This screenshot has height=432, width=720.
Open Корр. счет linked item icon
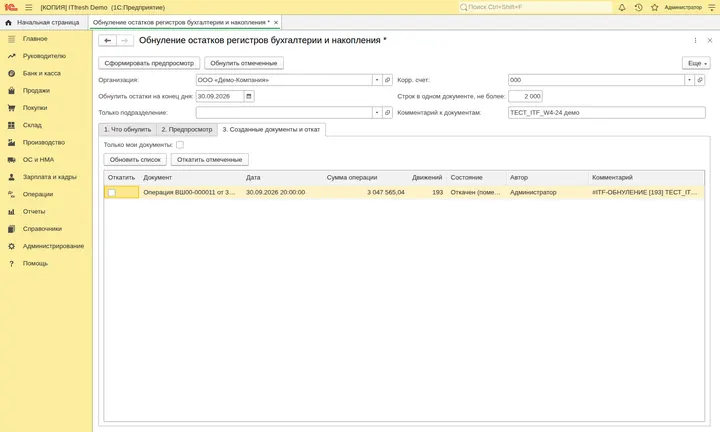point(700,80)
